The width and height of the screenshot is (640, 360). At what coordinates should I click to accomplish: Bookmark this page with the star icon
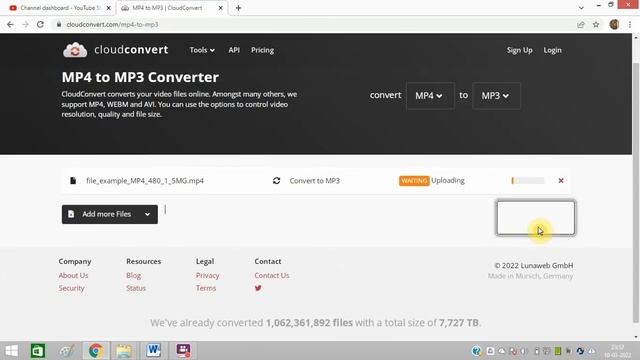(596, 24)
